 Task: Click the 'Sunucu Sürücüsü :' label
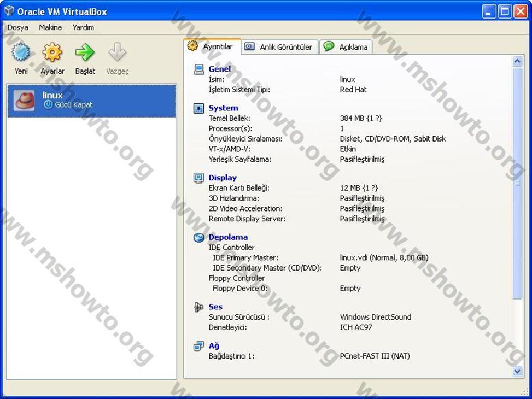[x=239, y=317]
